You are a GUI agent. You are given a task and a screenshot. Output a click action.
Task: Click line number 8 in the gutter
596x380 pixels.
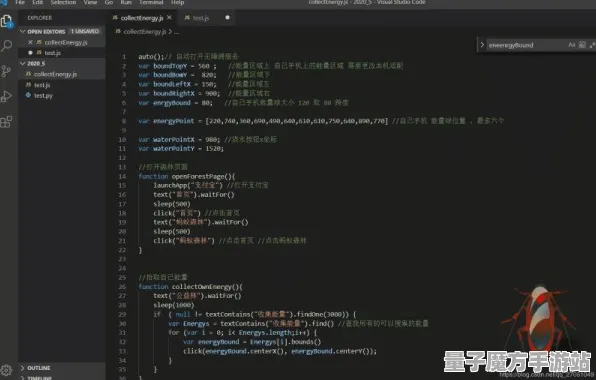124,121
